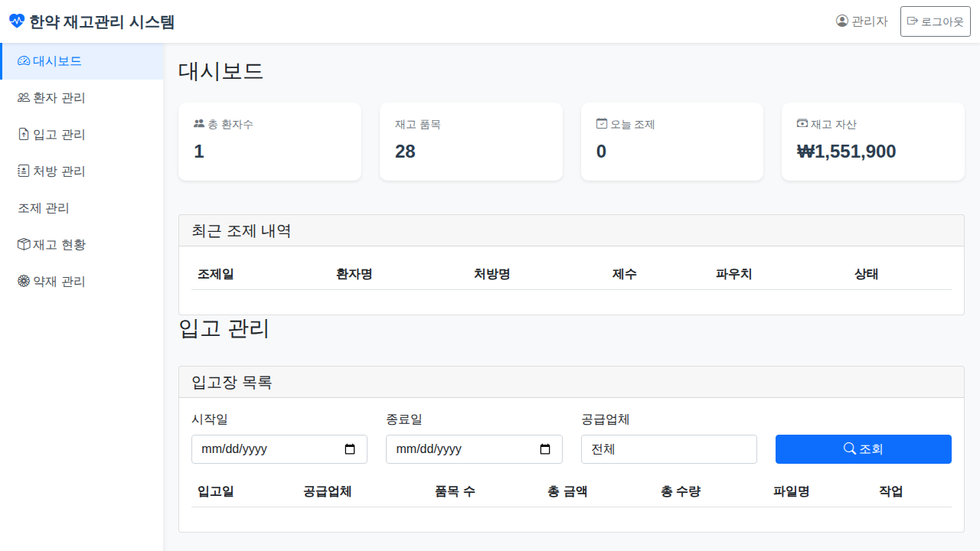Image resolution: width=980 pixels, height=551 pixels.
Task: Click the 오늘 조제 calendar-check icon
Action: [602, 124]
